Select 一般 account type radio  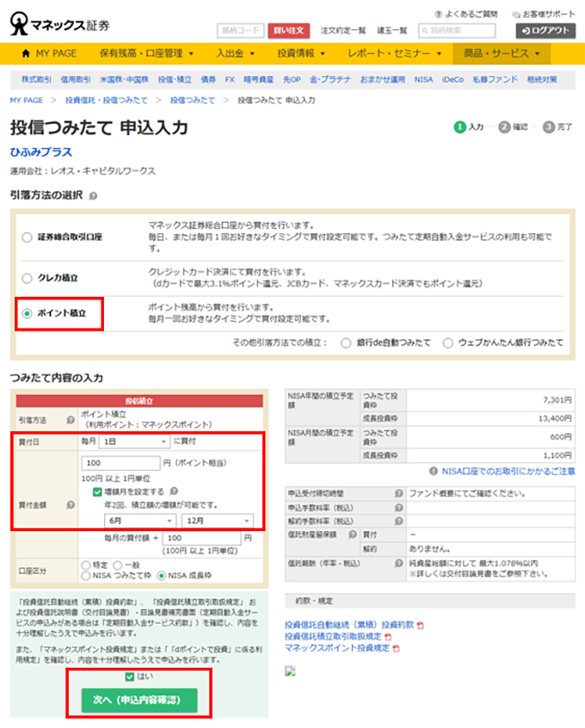click(118, 565)
